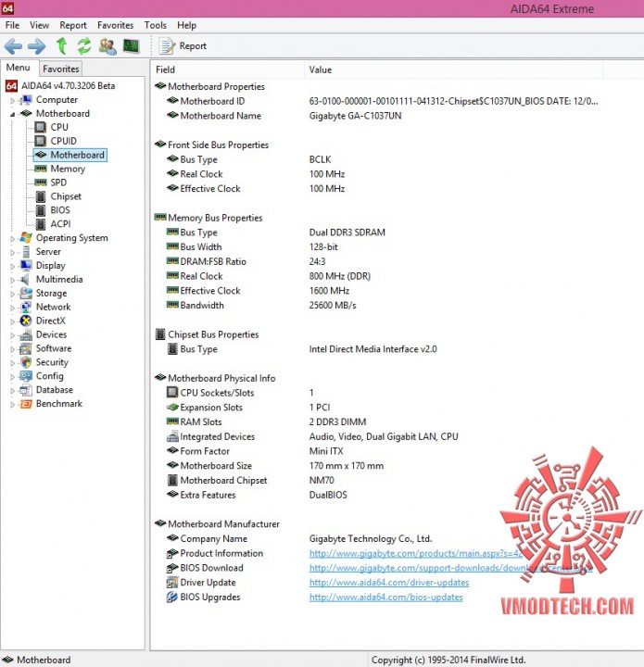Viewport: 644px width, 667px height.
Task: Expand the Operating System node
Action: coord(12,239)
